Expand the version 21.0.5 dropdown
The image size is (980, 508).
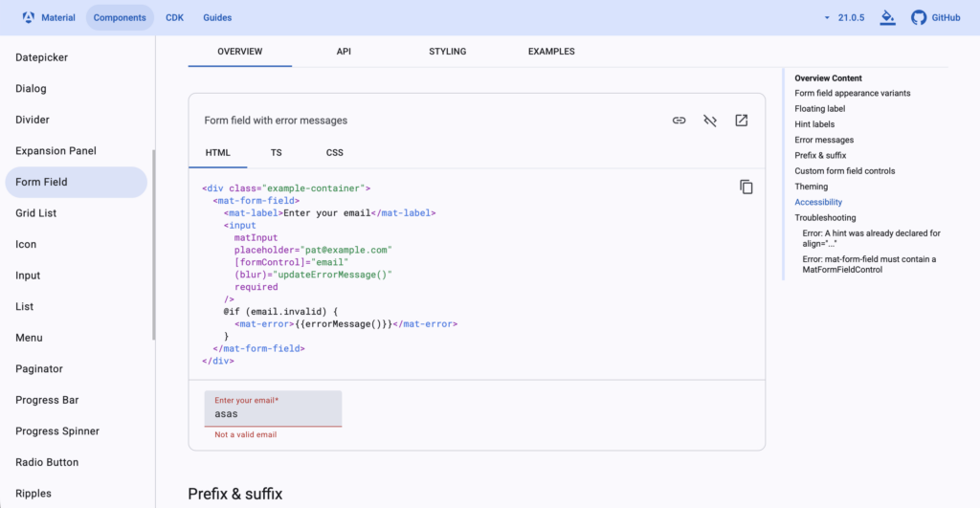click(848, 17)
